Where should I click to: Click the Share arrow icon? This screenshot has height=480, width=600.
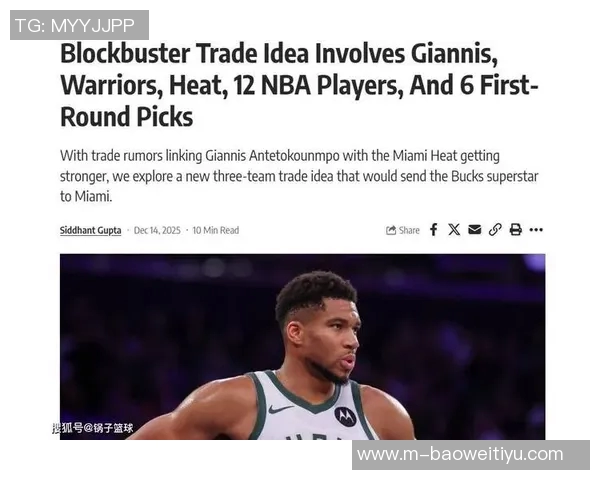[391, 230]
